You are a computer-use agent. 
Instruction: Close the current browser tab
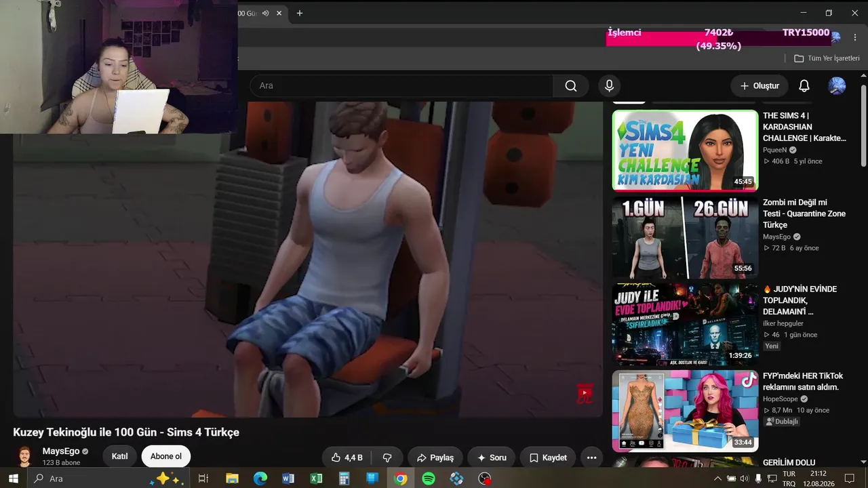click(279, 13)
